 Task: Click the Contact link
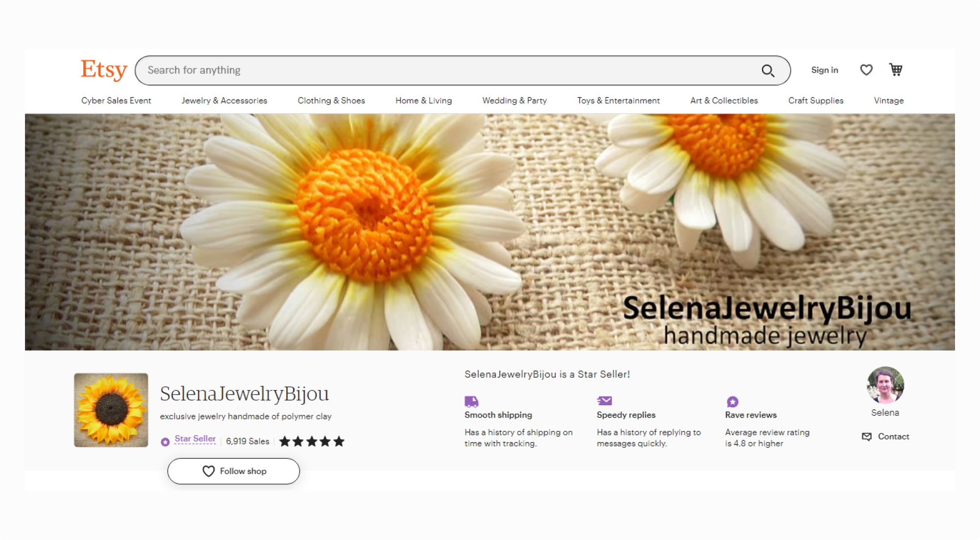pos(893,436)
